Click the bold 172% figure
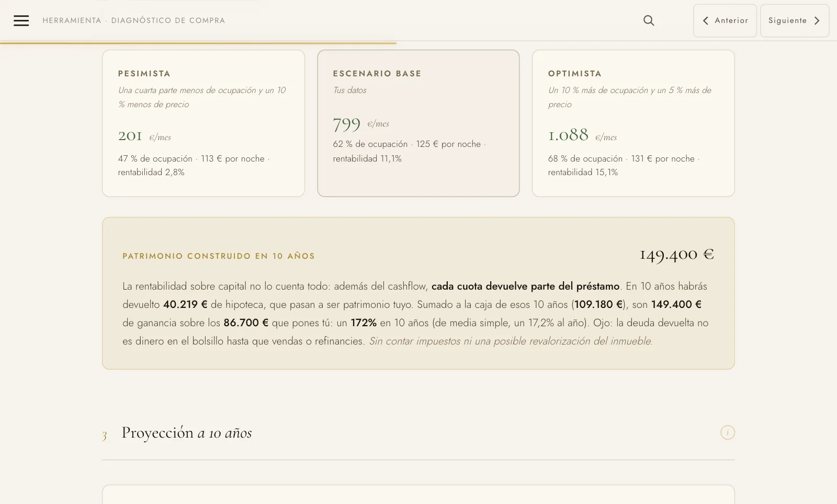837x504 pixels. 364,323
